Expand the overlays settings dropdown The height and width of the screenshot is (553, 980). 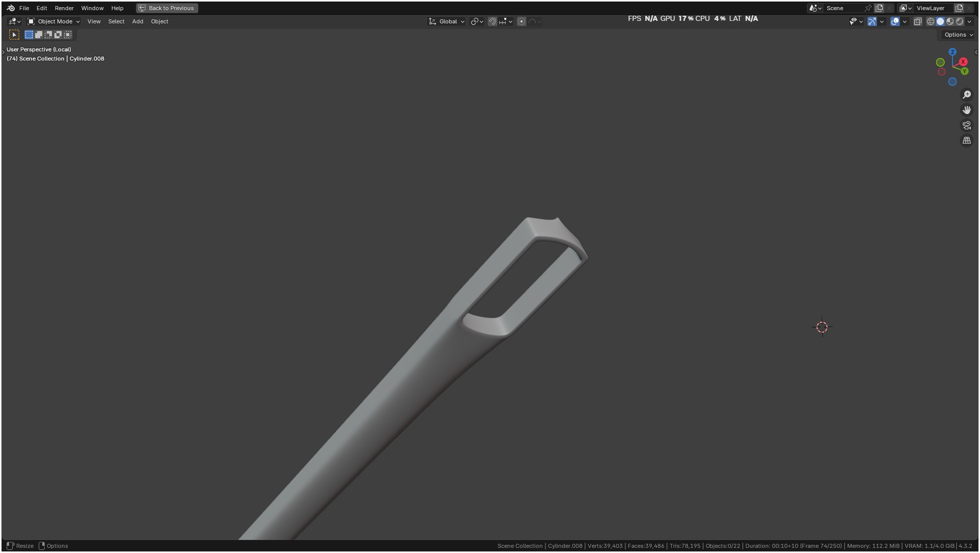click(x=905, y=21)
